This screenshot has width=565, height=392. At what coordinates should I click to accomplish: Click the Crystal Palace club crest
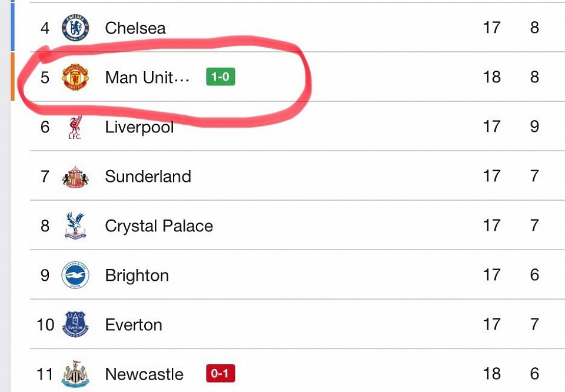(x=75, y=226)
